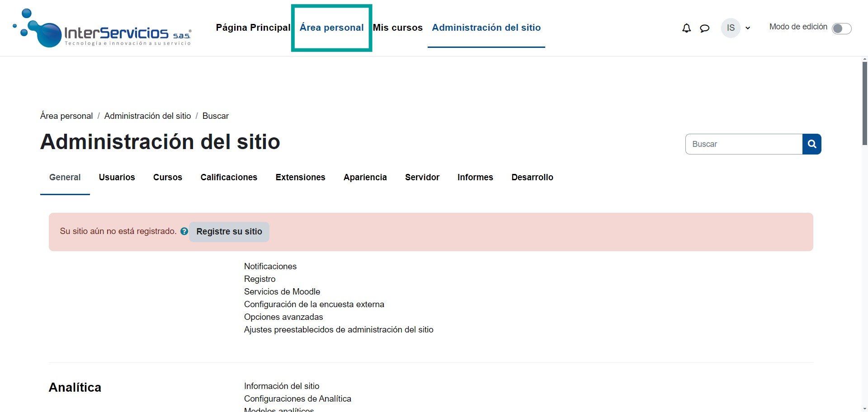Open Mis cursos in top navigation
Viewport: 868px width, 412px height.
[x=397, y=28]
